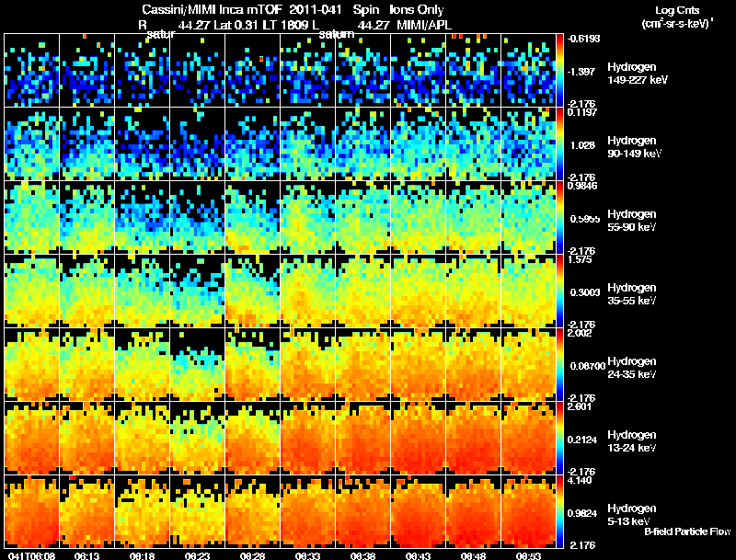This screenshot has height=560, width=736.
Task: Click the 35-55 keV Hydrogen color bar
Action: click(559, 291)
